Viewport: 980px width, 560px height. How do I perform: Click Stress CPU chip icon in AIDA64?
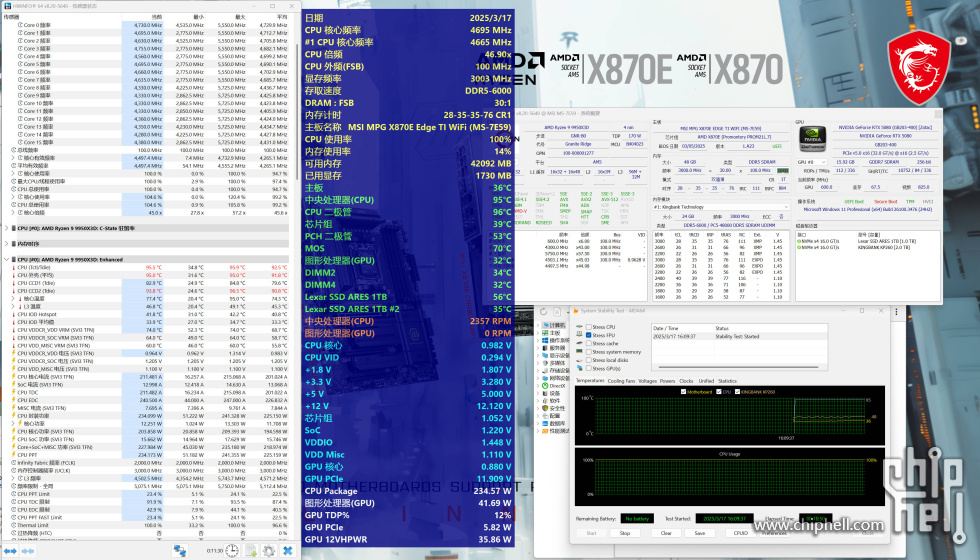(579, 327)
